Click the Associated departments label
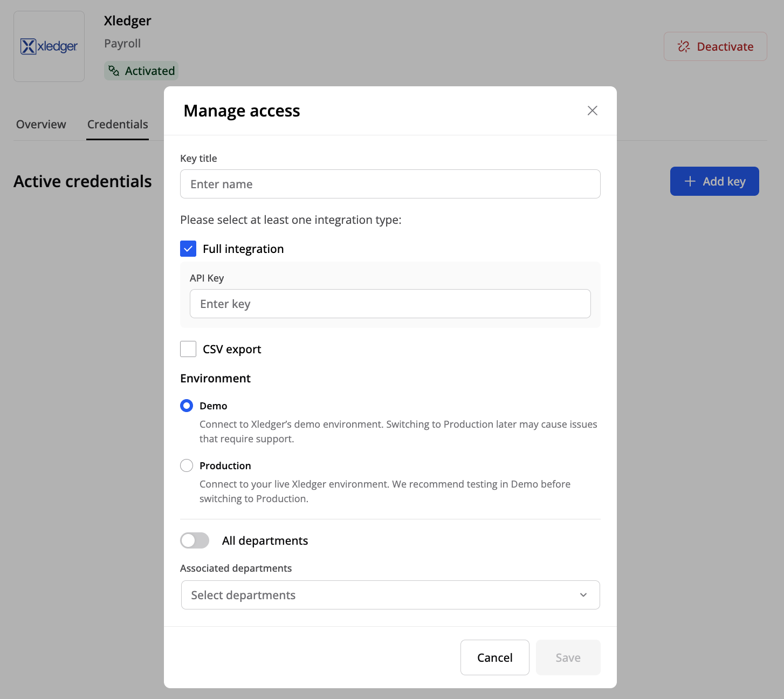The height and width of the screenshot is (699, 784). point(236,568)
